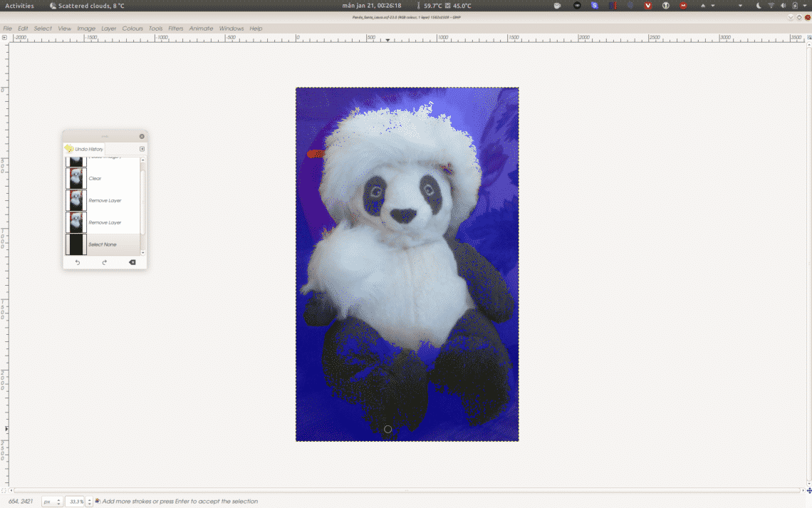Click the Skype tray icon
Viewport: 812px width, 508px height.
coord(595,6)
